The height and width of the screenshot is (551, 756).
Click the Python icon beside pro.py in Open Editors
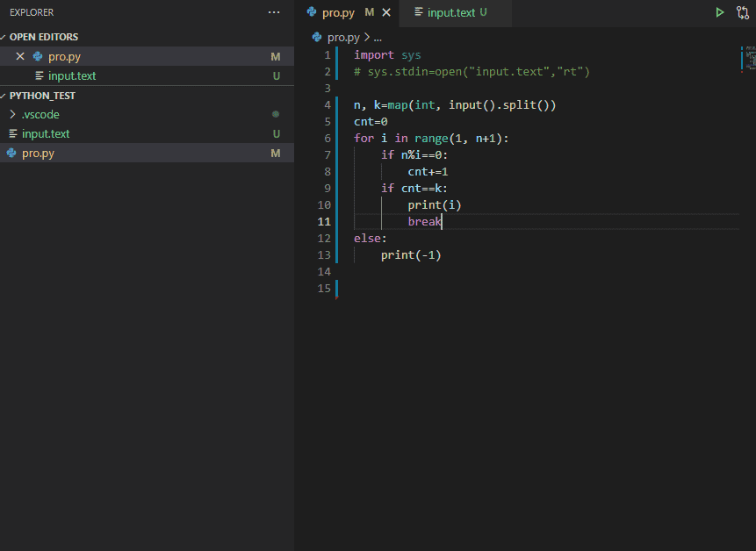pyautogui.click(x=38, y=56)
